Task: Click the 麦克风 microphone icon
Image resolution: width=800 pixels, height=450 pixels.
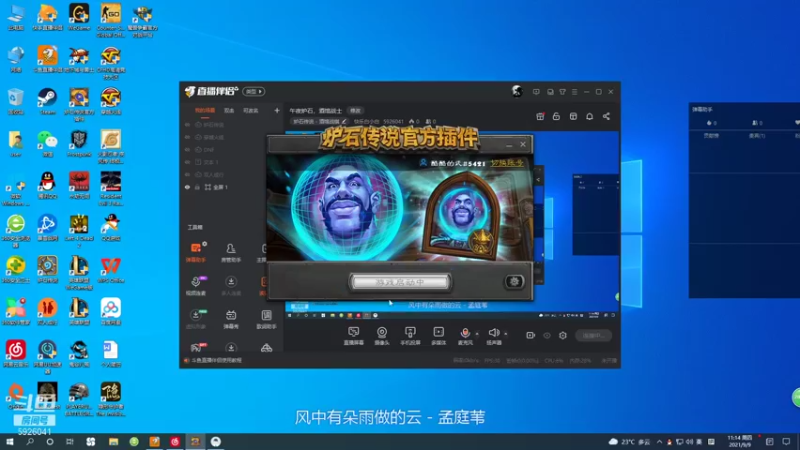Action: tap(465, 333)
